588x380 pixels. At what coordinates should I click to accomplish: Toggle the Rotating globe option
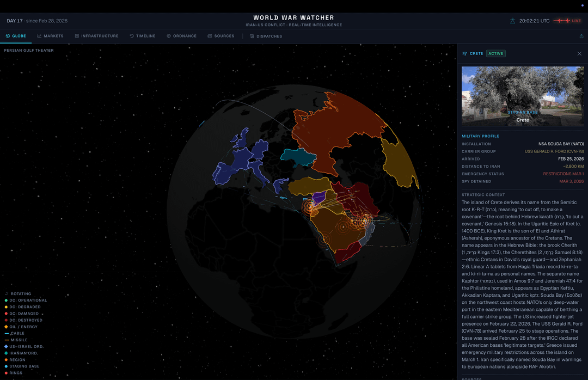(21, 294)
